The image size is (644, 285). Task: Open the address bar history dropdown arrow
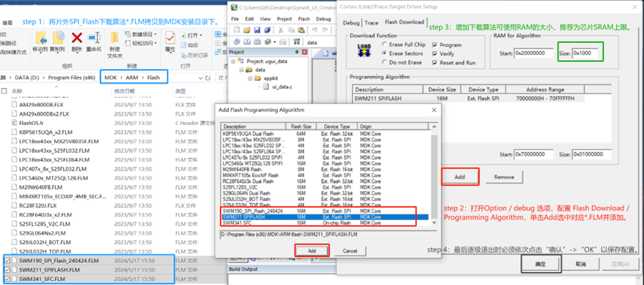coord(200,78)
